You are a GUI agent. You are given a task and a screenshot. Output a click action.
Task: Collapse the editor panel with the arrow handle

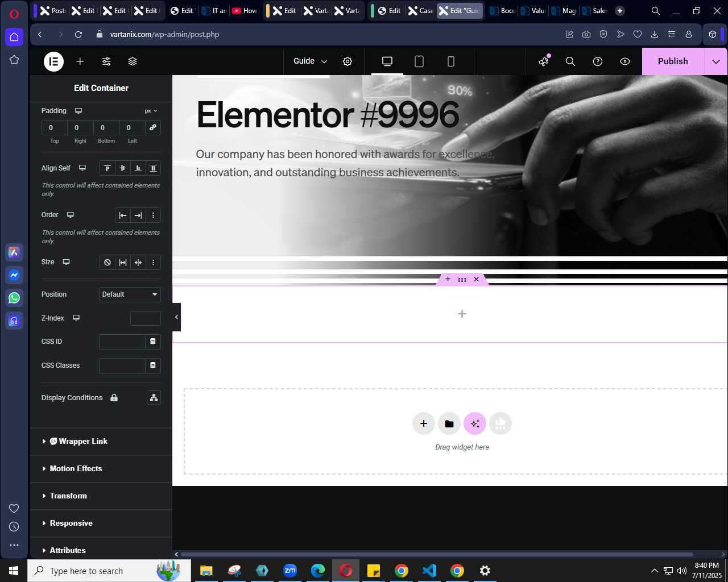pos(176,317)
